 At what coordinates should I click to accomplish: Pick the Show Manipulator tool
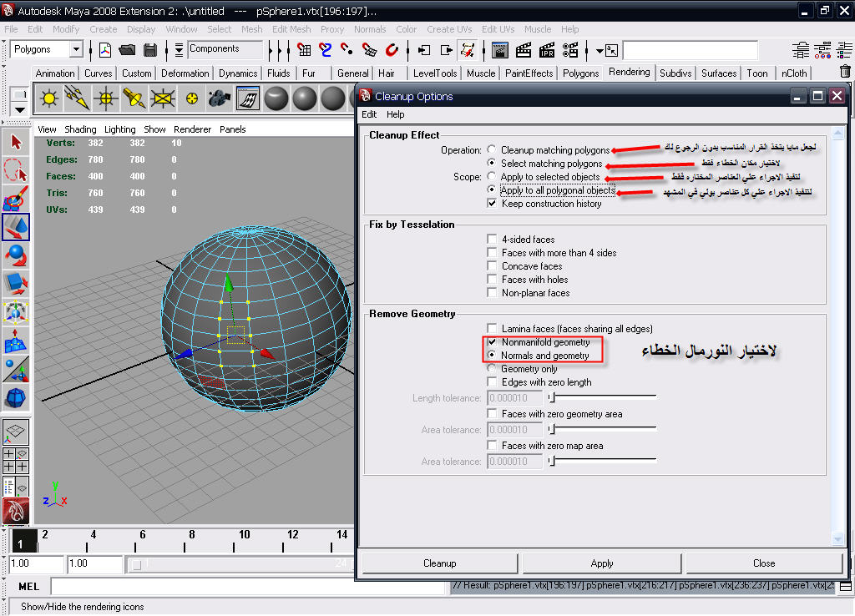(16, 369)
